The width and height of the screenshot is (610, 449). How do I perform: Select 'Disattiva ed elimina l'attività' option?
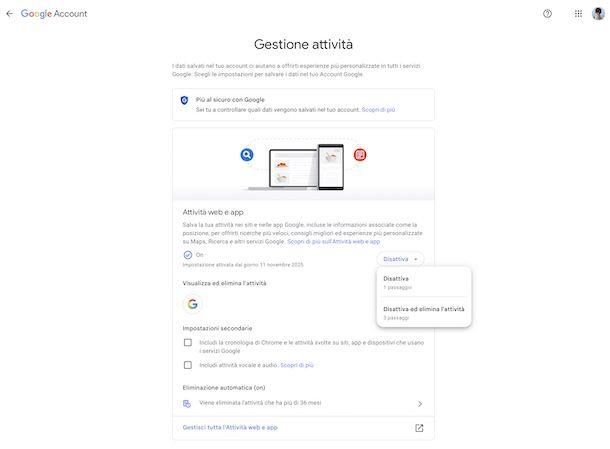(x=424, y=313)
